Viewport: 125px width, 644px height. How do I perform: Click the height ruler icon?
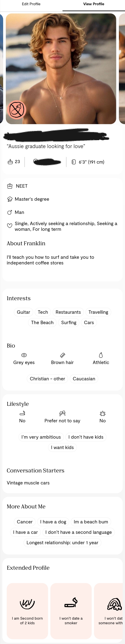click(x=74, y=162)
